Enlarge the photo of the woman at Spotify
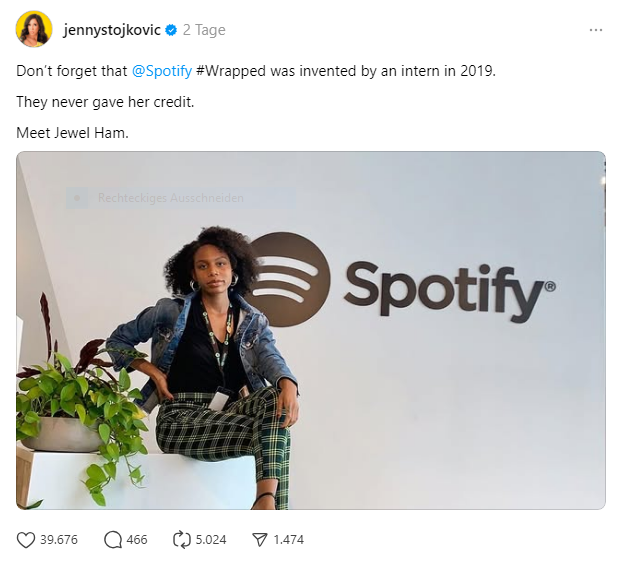The width and height of the screenshot is (625, 562). pyautogui.click(x=311, y=330)
